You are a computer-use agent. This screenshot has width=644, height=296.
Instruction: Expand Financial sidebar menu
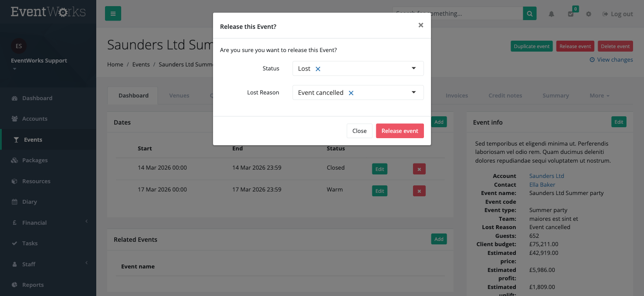(48, 223)
